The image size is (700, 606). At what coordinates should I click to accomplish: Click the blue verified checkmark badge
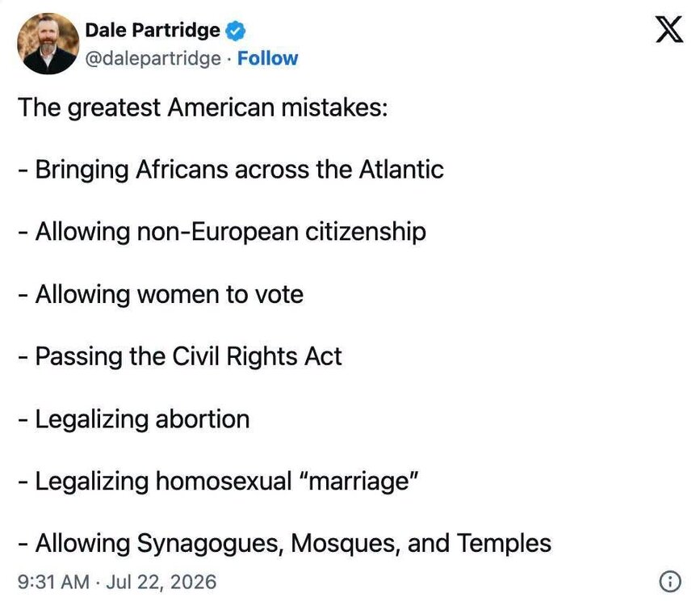235,31
